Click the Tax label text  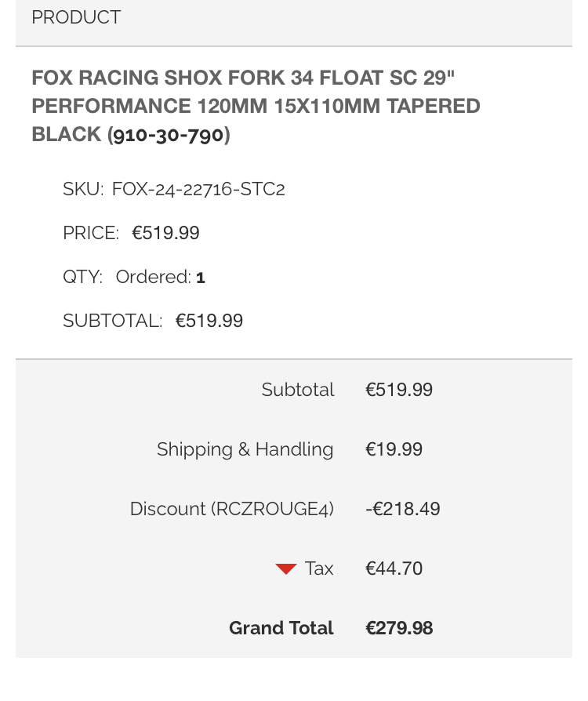click(319, 568)
